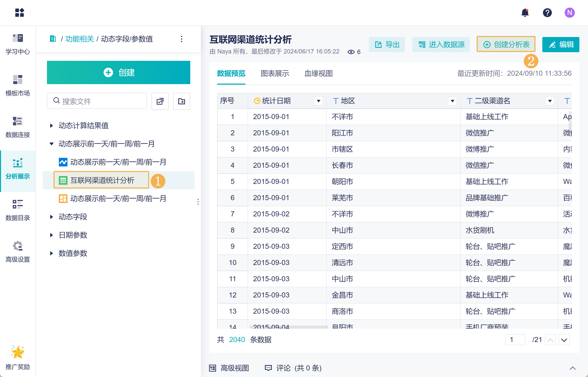The width and height of the screenshot is (588, 377).
Task: Click the help question mark icon
Action: (547, 13)
